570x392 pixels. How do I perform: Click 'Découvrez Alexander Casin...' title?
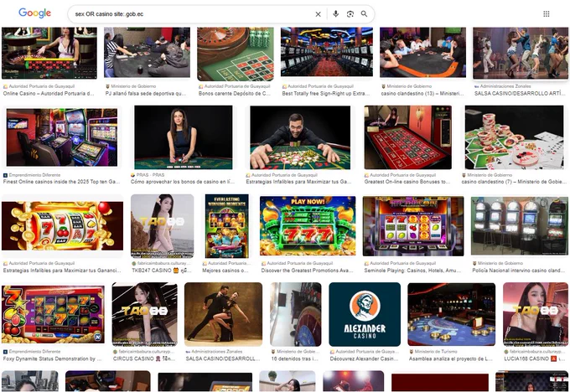coord(365,359)
